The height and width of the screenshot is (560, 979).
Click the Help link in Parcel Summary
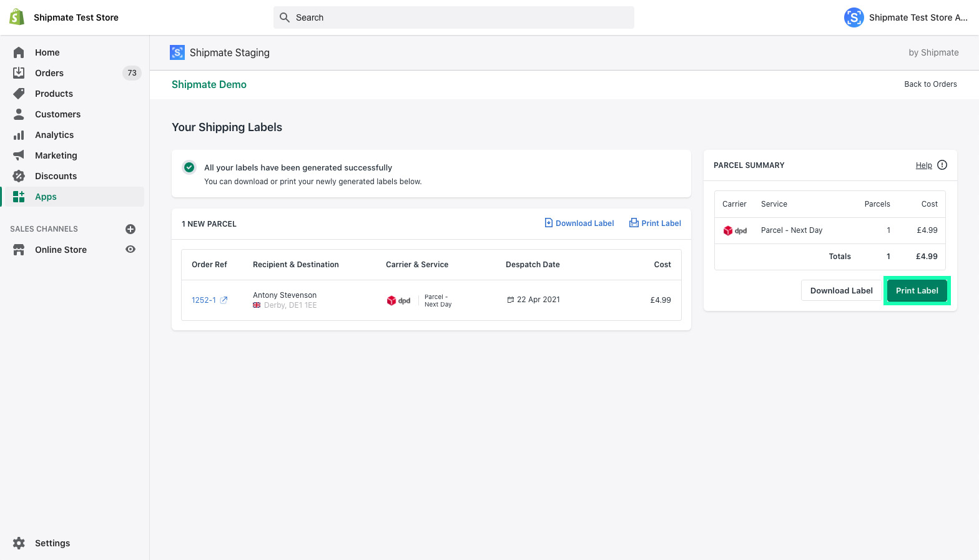coord(923,165)
